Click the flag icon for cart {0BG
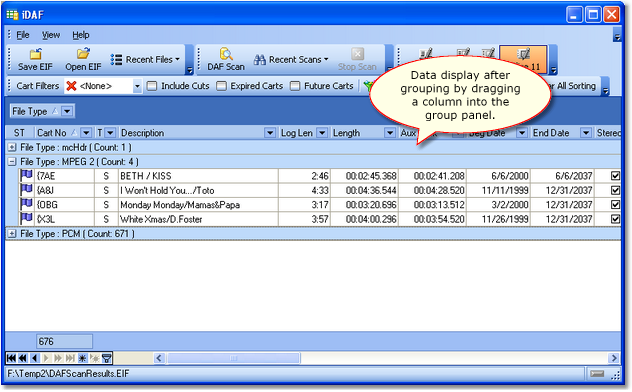 point(27,204)
